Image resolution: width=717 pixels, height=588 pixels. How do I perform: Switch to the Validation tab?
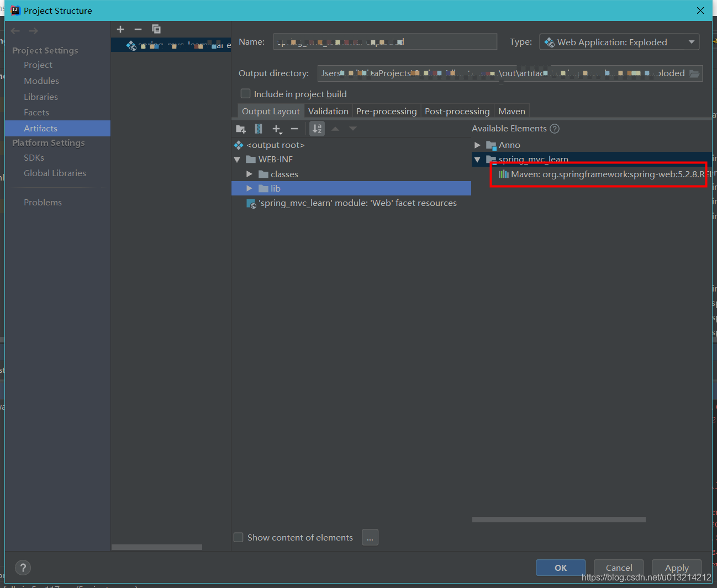[328, 110]
